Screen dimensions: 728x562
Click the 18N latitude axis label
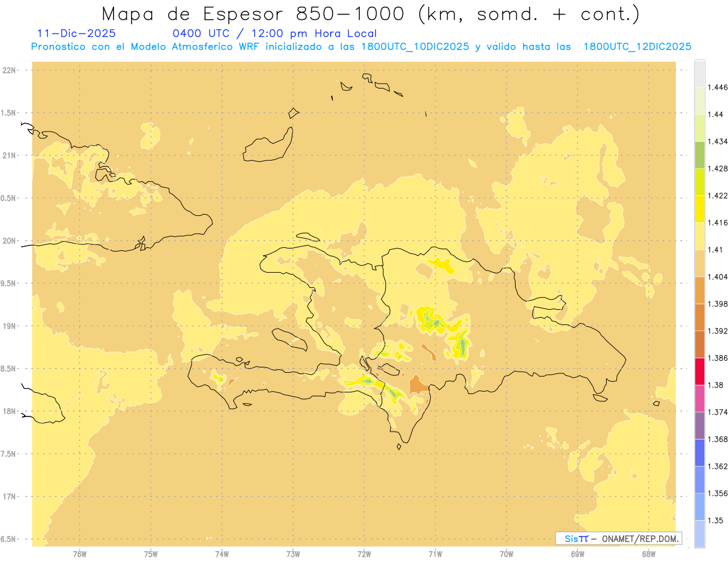pos(9,411)
